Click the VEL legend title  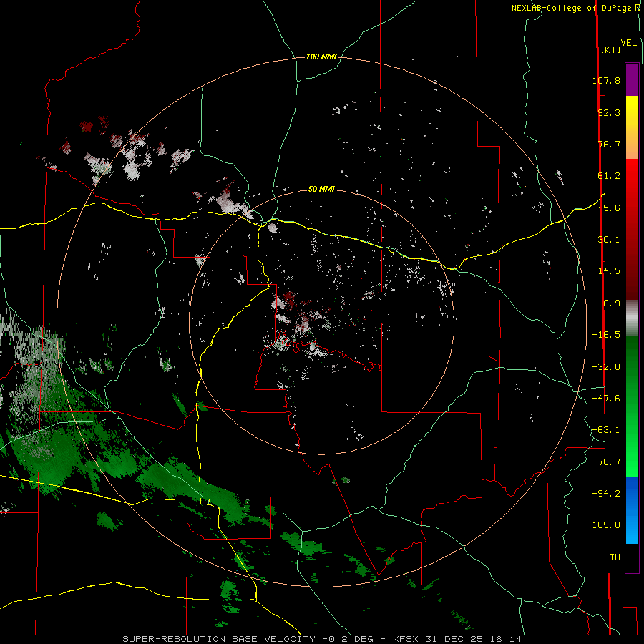point(628,43)
